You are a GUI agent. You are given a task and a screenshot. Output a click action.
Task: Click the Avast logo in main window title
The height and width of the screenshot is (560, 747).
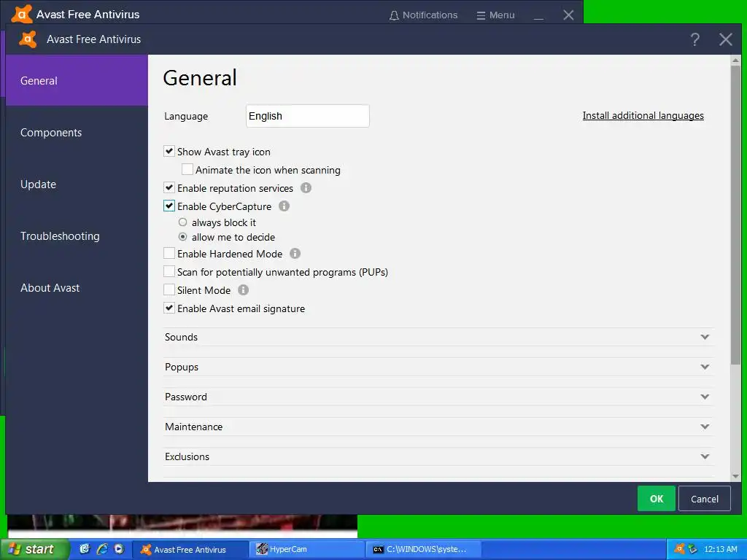(x=21, y=14)
